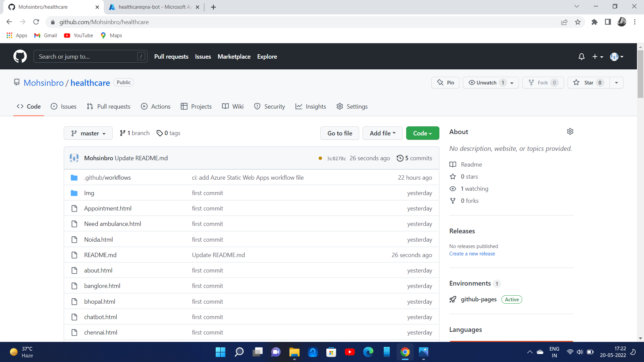Open the plus create-new menu
This screenshot has height=362, width=644.
coord(597,57)
